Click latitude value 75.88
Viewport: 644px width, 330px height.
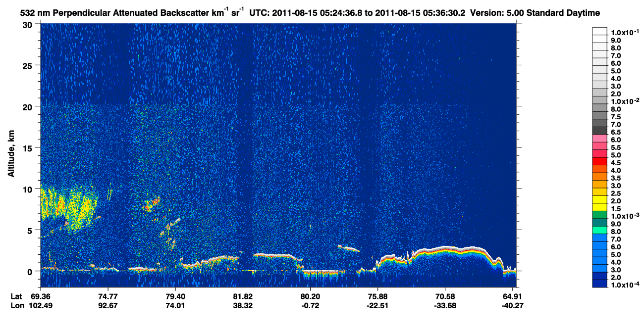(x=377, y=296)
